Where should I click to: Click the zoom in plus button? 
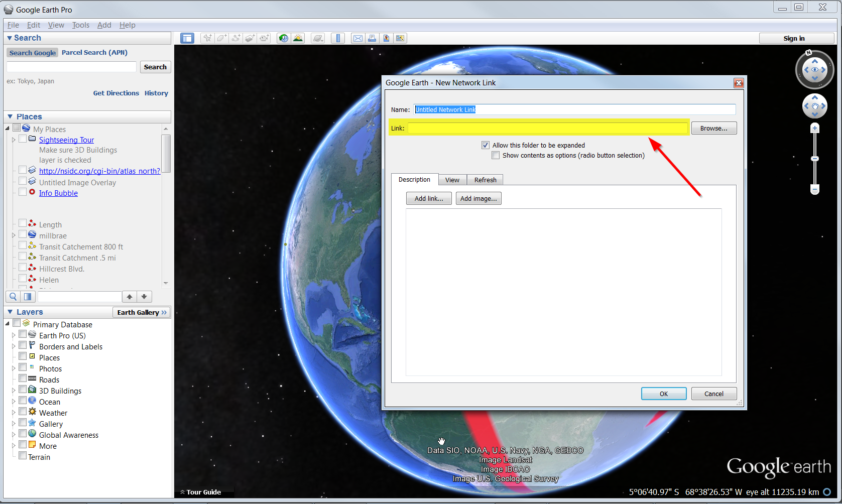pos(815,129)
